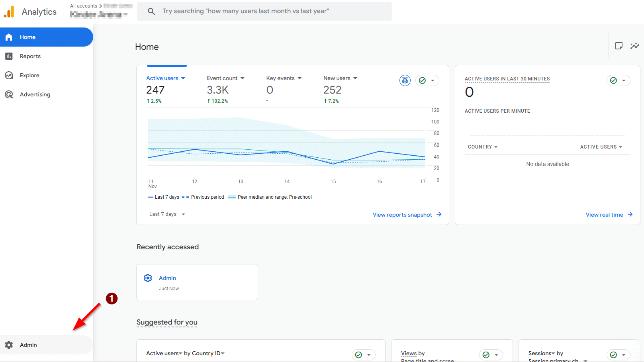
Task: Click the Event count value 3.3K
Action: tap(218, 90)
